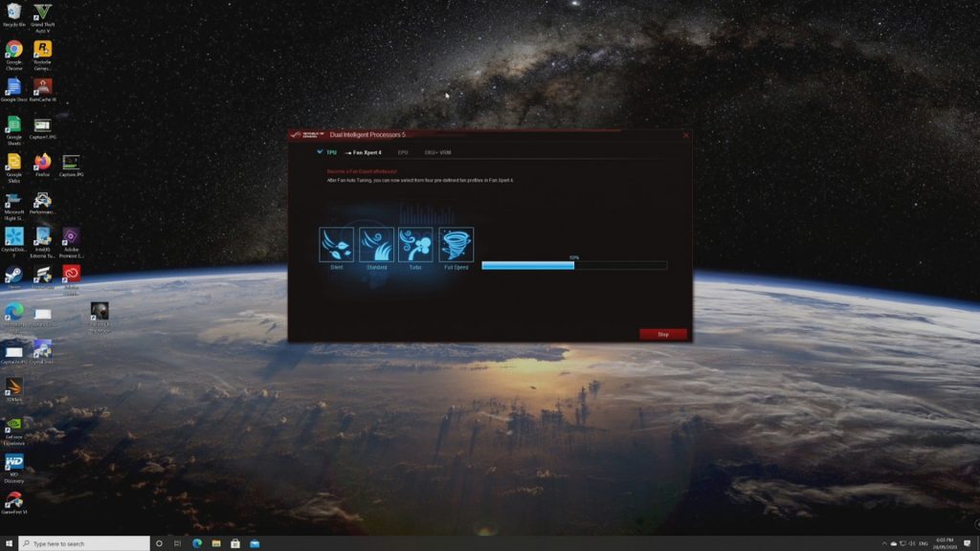Open Capture.JPG file next to Firefox
Screen dimensions: 980x551
71,165
